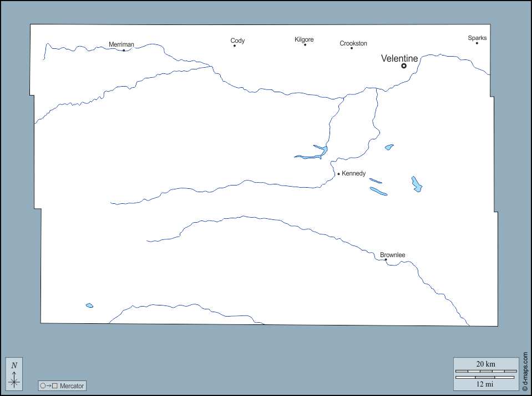
Task: Select the Kennedy town dot marker
Action: coord(338,174)
